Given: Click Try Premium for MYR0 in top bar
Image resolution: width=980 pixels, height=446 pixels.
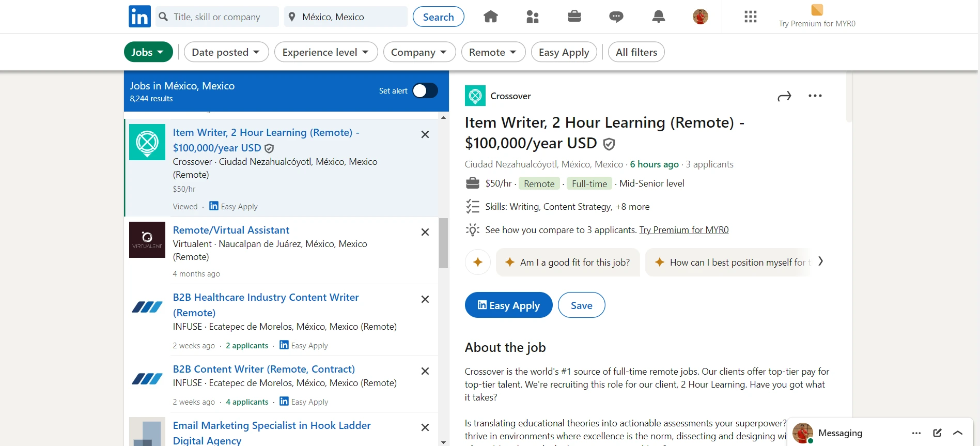Looking at the screenshot, I should click(817, 24).
